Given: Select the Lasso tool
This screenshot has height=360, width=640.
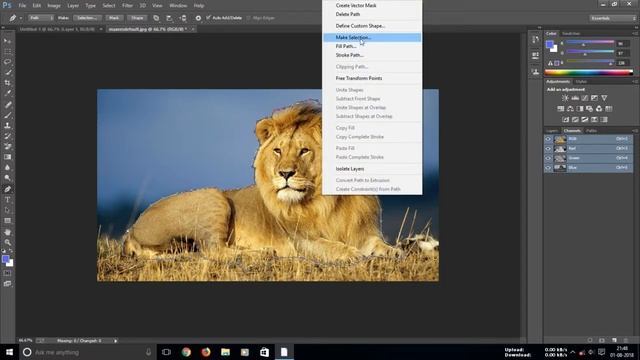Looking at the screenshot, I should (7, 62).
